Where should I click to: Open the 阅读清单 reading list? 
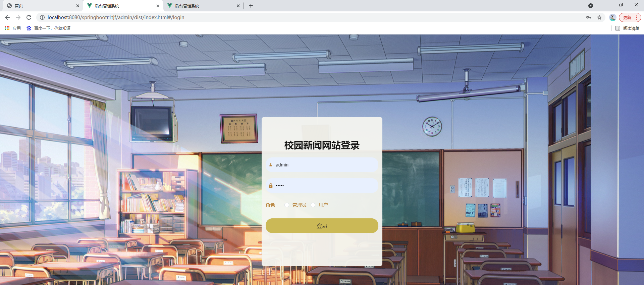pos(628,28)
